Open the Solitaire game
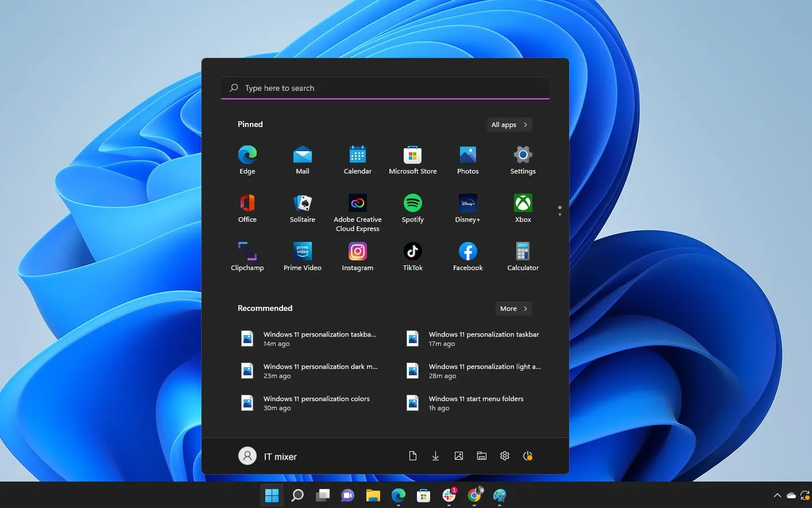Image resolution: width=812 pixels, height=508 pixels. click(x=302, y=209)
